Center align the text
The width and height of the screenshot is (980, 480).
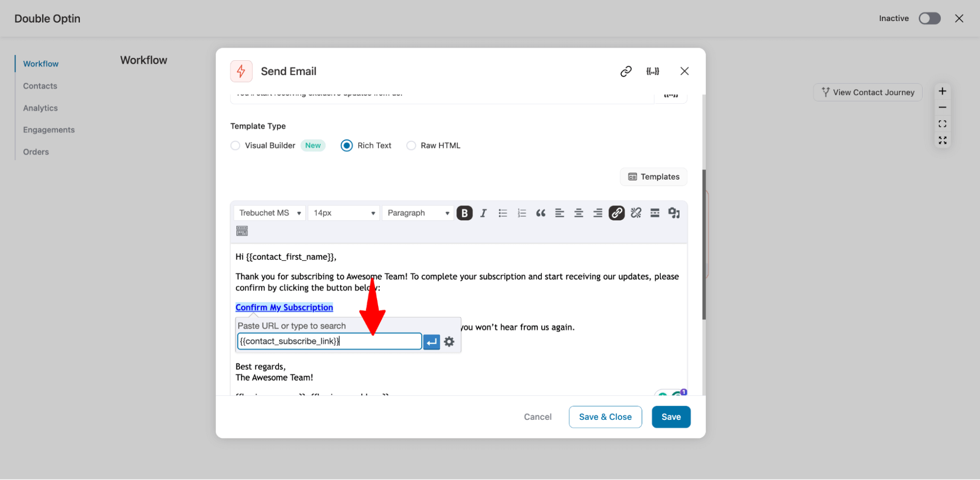click(578, 213)
